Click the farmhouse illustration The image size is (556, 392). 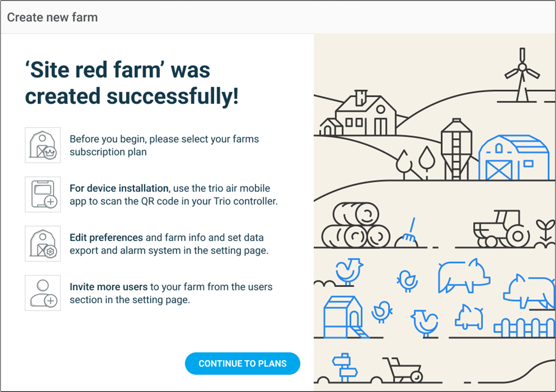(365, 114)
